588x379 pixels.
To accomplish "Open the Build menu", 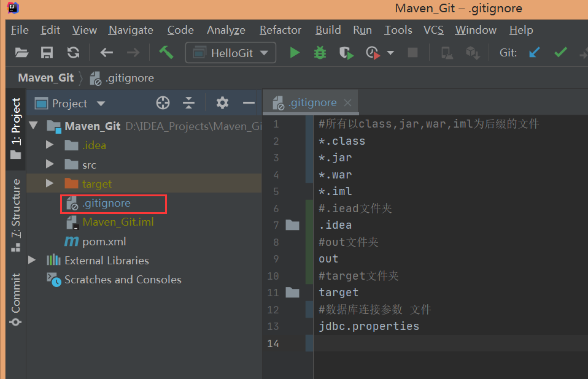I will click(328, 30).
